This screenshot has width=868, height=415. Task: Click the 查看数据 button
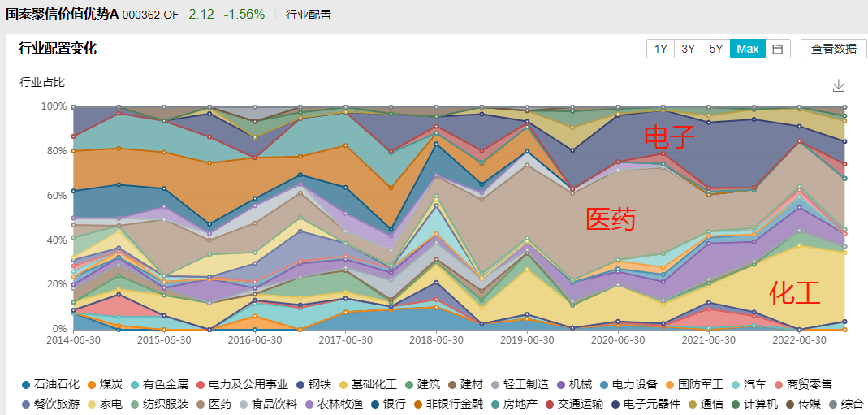click(x=833, y=49)
